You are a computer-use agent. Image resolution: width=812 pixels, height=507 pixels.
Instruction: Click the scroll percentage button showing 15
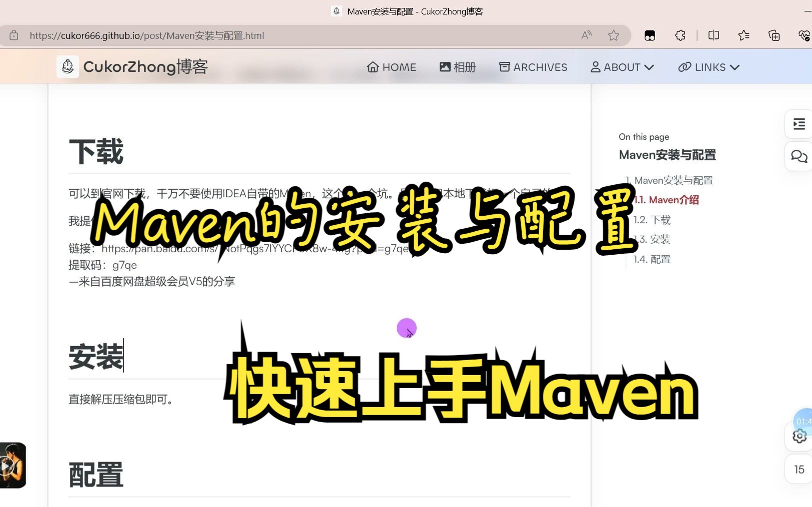coord(799,470)
